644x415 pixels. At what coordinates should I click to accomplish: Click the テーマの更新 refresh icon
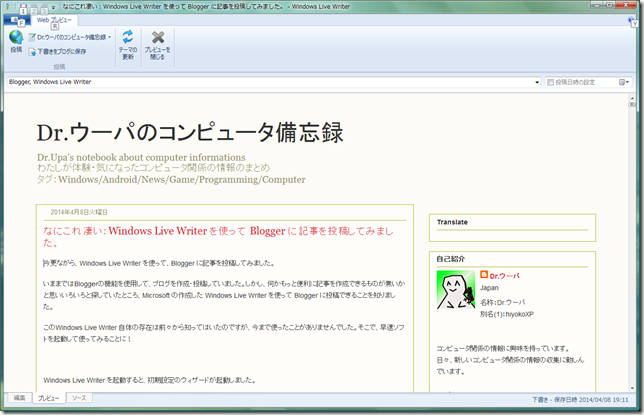[128, 37]
